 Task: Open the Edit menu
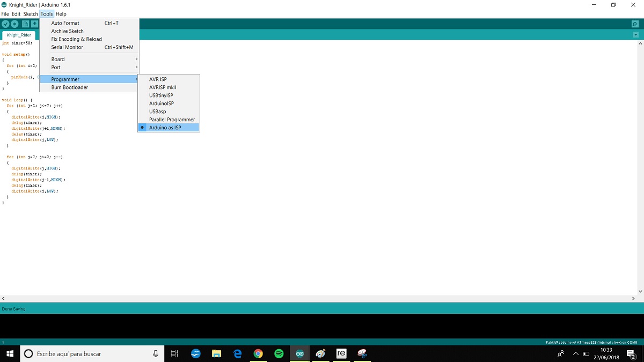point(16,14)
